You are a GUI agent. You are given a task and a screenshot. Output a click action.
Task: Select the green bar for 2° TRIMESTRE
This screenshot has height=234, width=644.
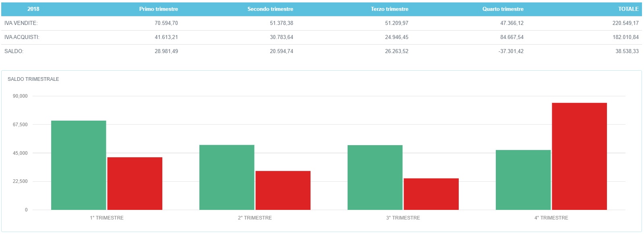click(x=227, y=177)
